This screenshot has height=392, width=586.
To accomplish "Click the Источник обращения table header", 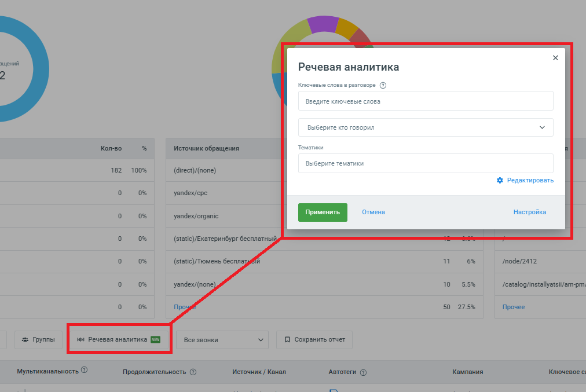I will 206,148.
